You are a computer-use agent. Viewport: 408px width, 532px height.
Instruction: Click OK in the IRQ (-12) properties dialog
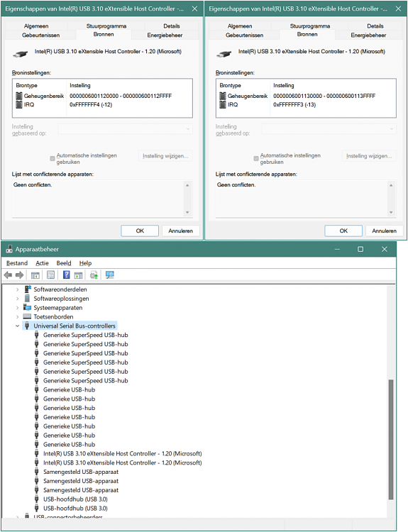140,231
